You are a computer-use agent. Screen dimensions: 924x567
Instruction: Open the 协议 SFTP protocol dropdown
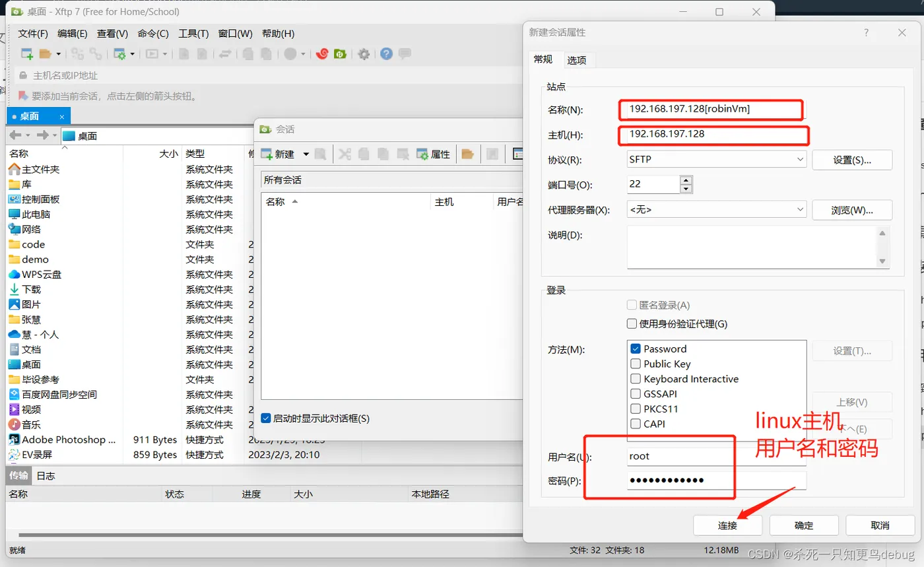coord(716,159)
